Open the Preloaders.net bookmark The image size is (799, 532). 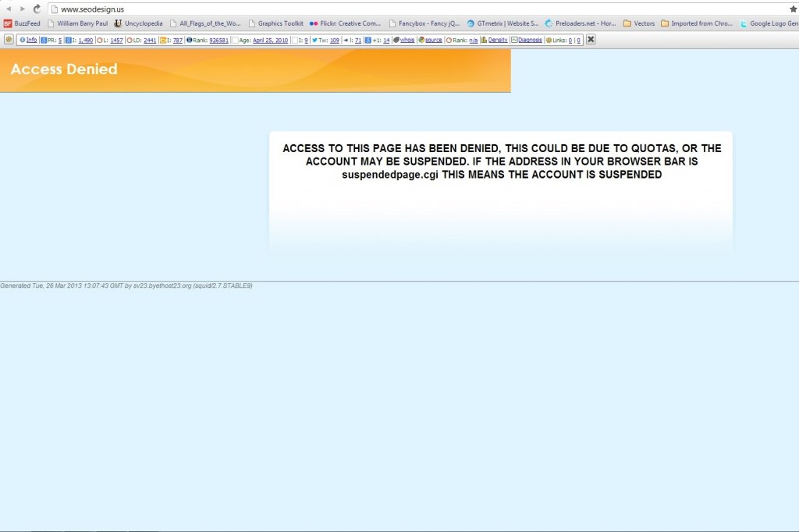(581, 23)
